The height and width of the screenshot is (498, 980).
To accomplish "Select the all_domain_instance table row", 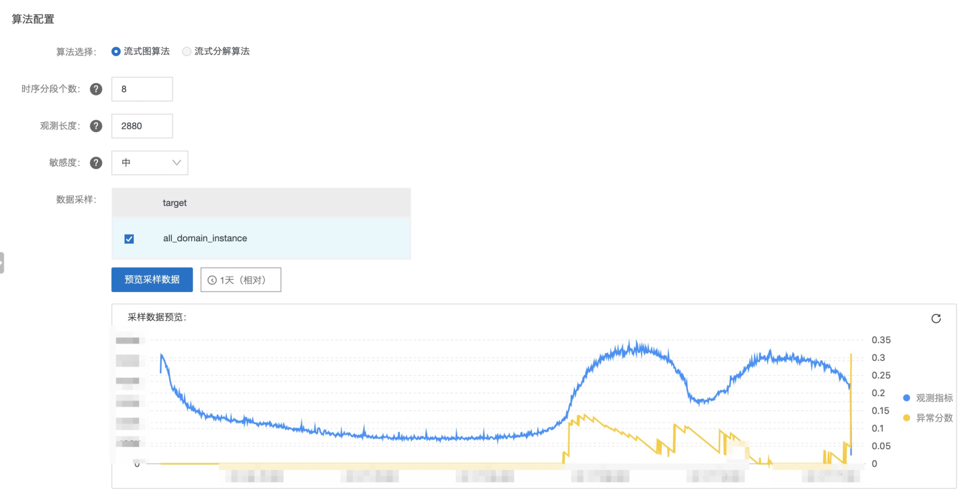I will click(x=261, y=239).
